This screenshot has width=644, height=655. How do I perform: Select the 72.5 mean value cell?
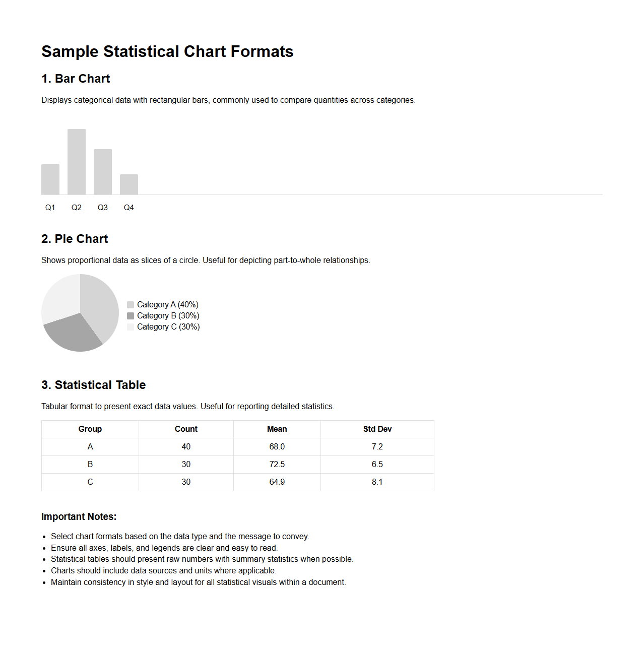click(277, 465)
